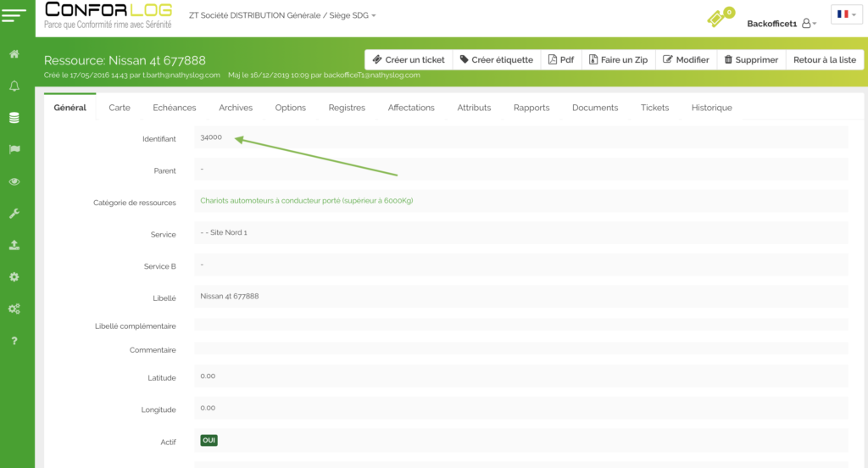Open notifications bell in the sidebar
Viewport: 868px width, 468px height.
(x=14, y=86)
